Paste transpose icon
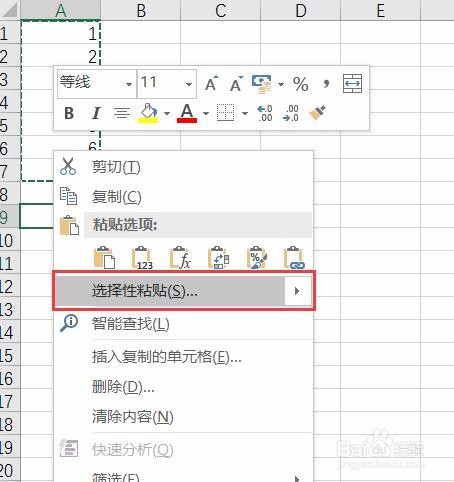This screenshot has height=482, width=454. pyautogui.click(x=218, y=257)
